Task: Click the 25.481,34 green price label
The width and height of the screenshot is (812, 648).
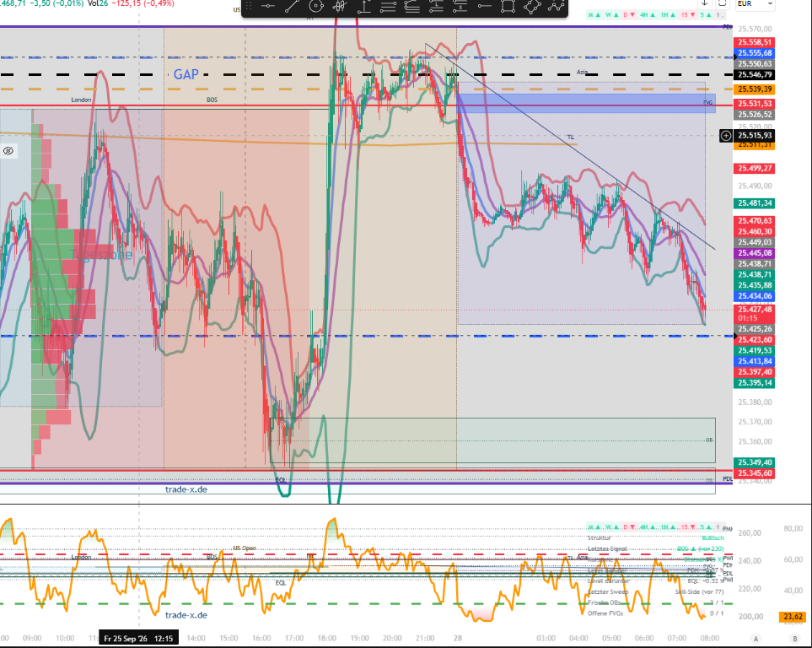Action: (755, 203)
